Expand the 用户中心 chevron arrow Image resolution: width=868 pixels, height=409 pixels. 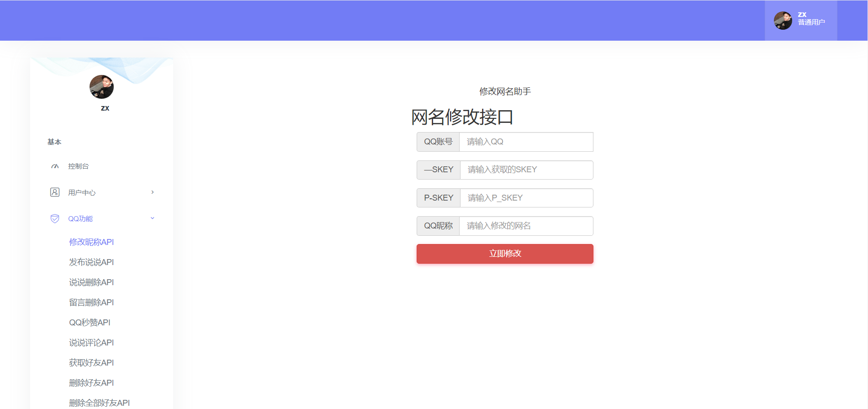[x=153, y=192]
